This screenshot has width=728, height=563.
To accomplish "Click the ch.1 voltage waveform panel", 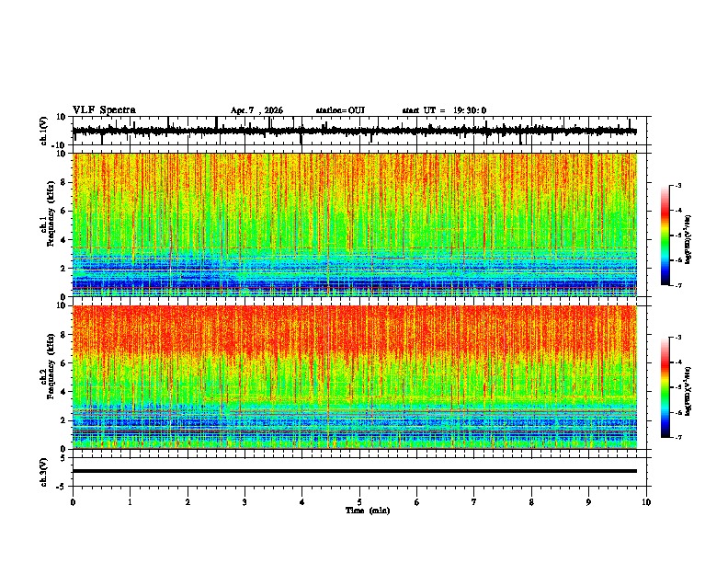I will [x=359, y=131].
